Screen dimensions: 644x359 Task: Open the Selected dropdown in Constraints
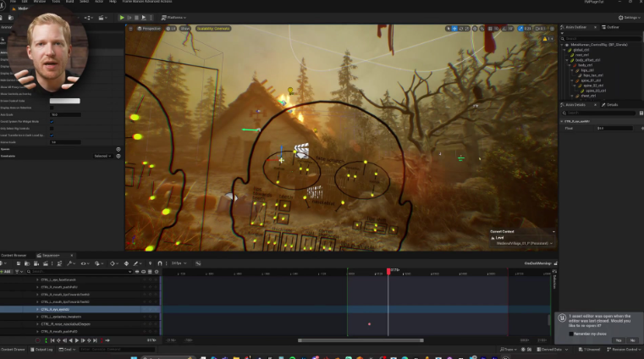point(102,156)
